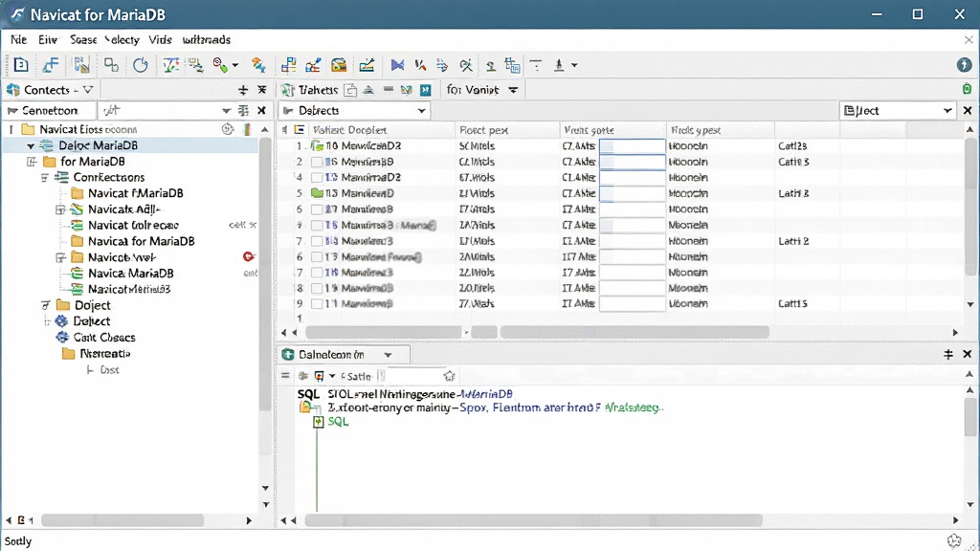Click the pin icon in lower panel header
Viewport: 980px width, 551px height.
click(948, 354)
